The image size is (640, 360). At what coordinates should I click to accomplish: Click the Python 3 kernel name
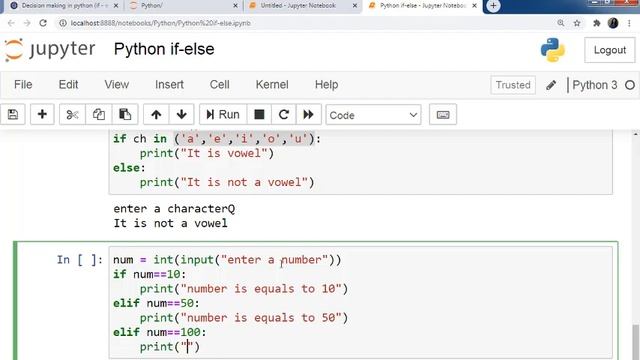(x=595, y=85)
